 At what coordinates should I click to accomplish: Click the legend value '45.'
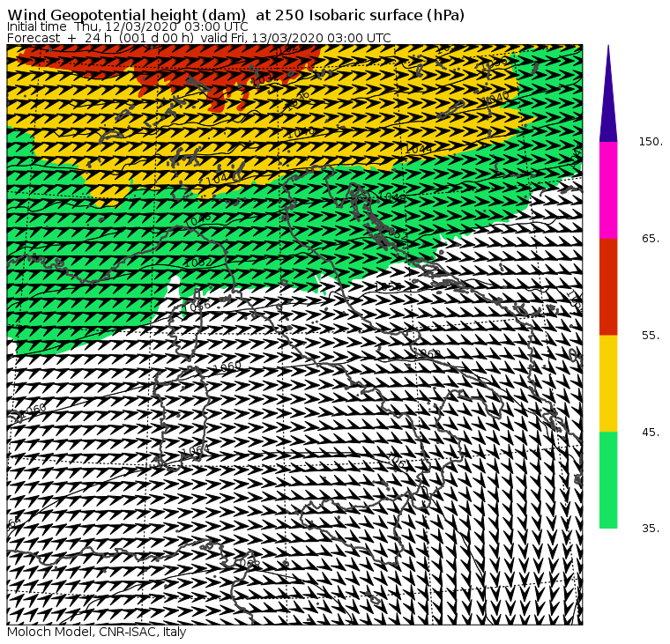click(x=651, y=433)
